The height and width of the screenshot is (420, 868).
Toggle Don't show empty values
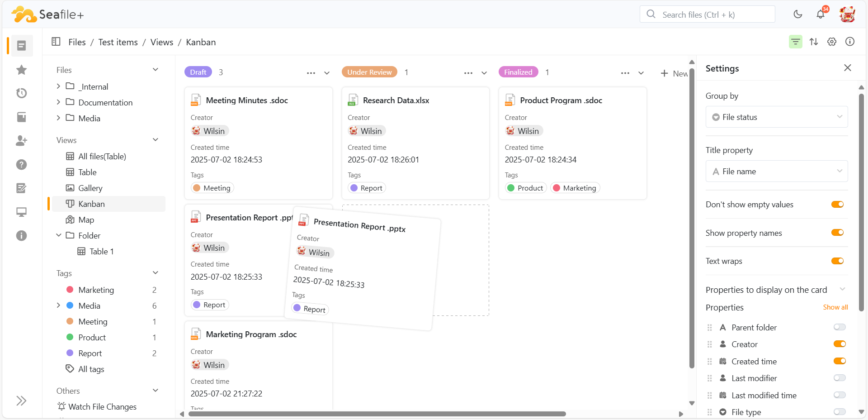838,205
